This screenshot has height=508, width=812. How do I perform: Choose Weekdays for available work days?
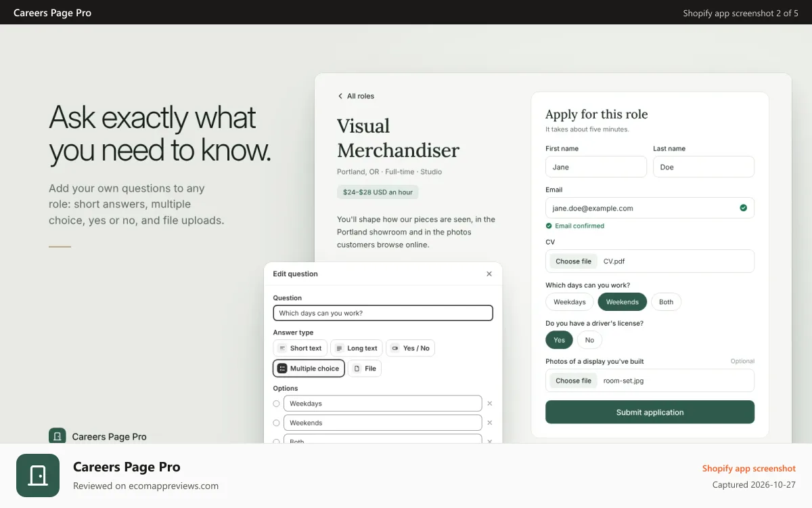[x=570, y=302]
